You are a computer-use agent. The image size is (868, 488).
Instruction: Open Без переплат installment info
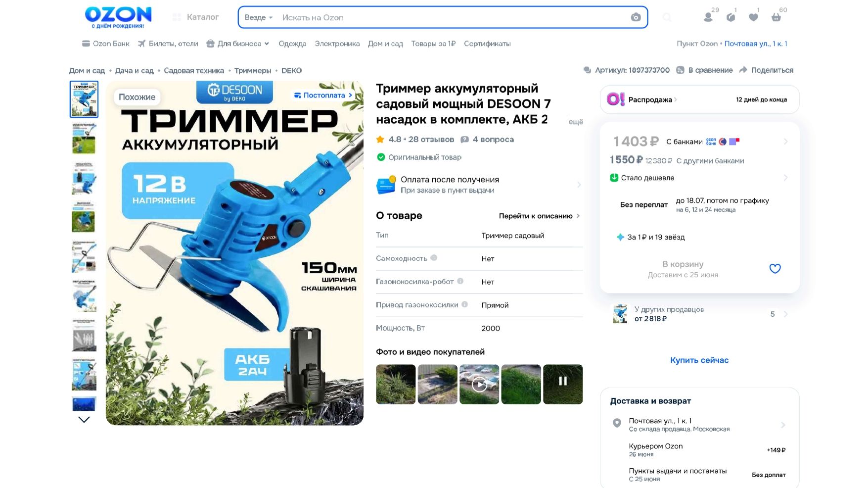699,204
